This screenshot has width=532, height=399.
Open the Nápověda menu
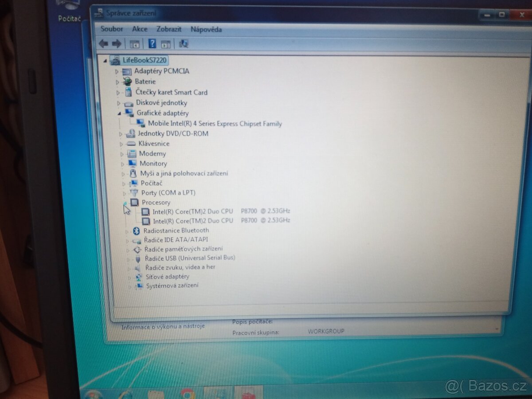pos(206,29)
